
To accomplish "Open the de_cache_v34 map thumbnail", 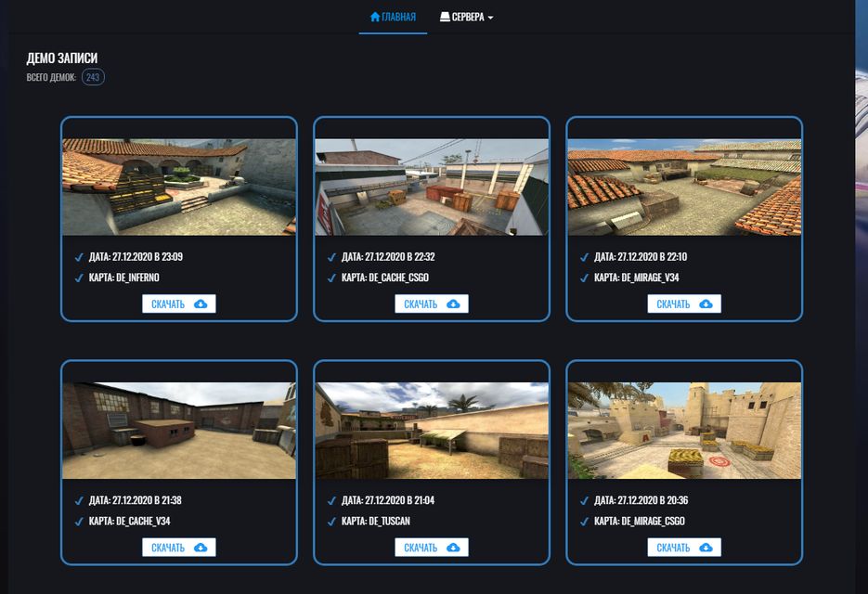I will pos(179,431).
